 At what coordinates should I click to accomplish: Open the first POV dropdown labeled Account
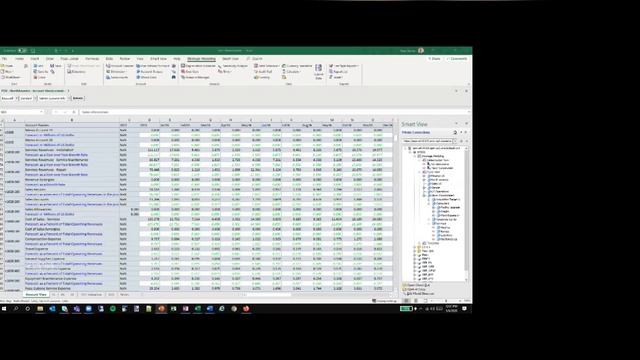(9, 98)
